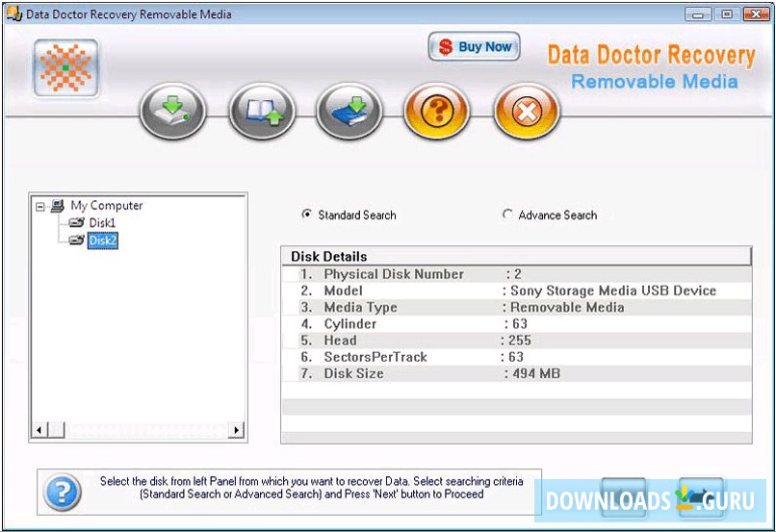Image resolution: width=776 pixels, height=532 pixels.
Task: Click the blue question mark help icon at bottom
Action: pyautogui.click(x=62, y=492)
